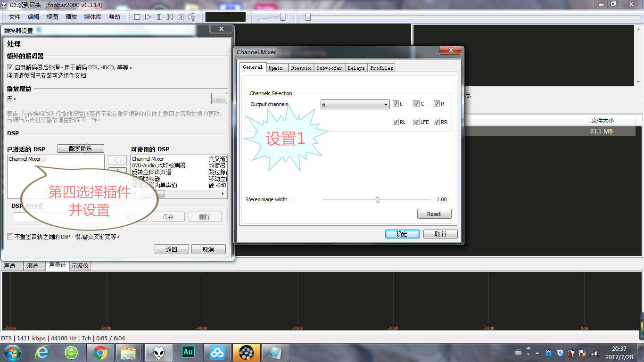Open the 文件 menu
The width and height of the screenshot is (644, 362).
(x=15, y=17)
